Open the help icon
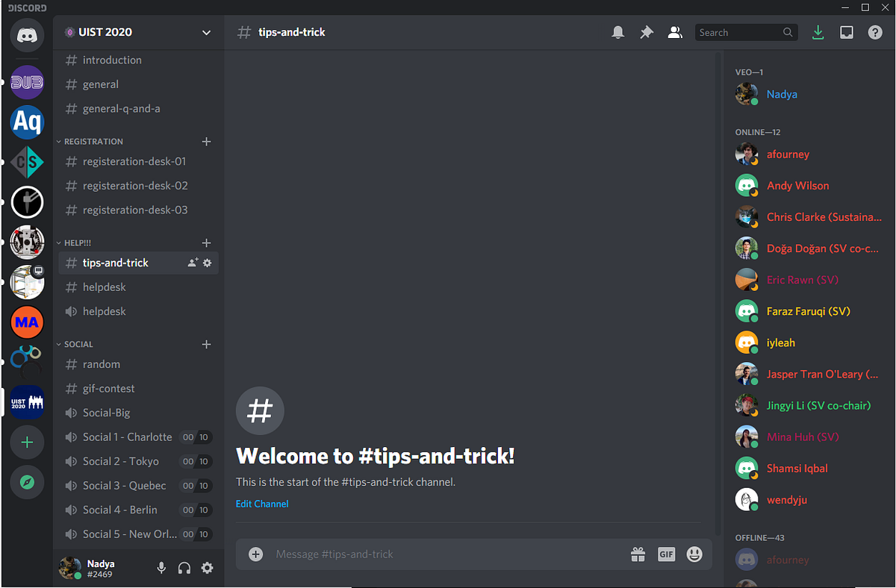896x588 pixels. point(875,33)
